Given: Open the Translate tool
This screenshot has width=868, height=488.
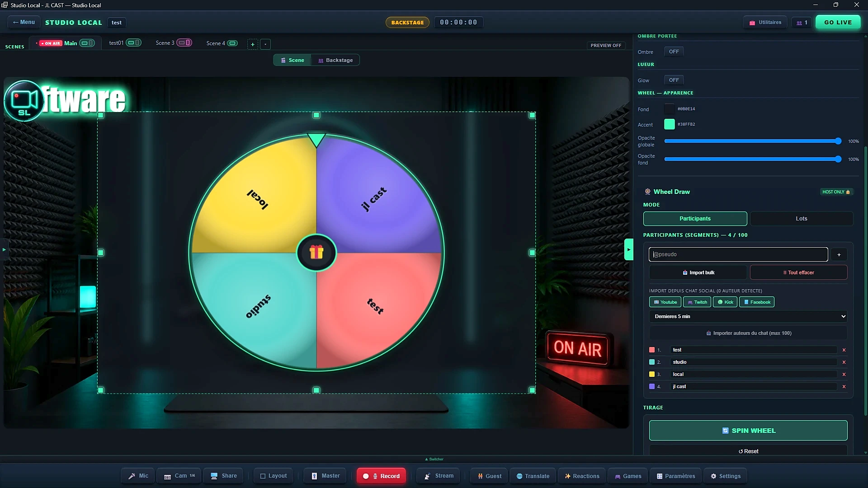Looking at the screenshot, I should tap(533, 476).
